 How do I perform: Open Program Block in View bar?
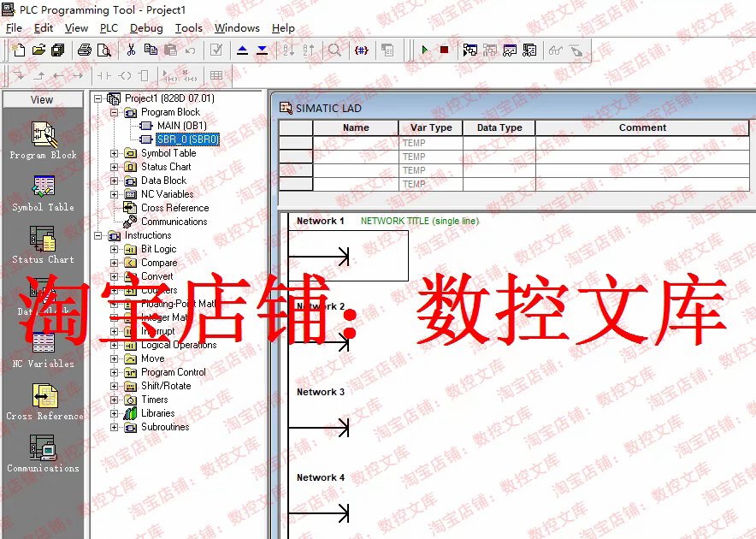(44, 140)
